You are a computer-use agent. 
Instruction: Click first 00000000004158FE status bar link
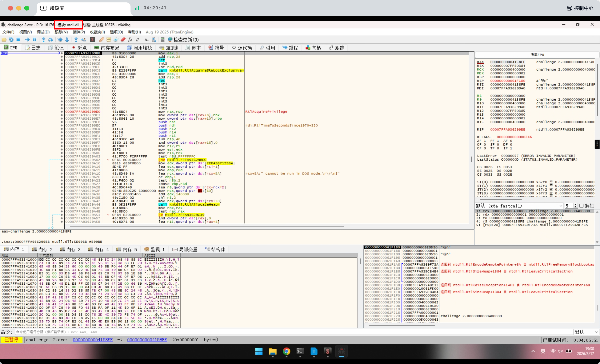pyautogui.click(x=93, y=340)
